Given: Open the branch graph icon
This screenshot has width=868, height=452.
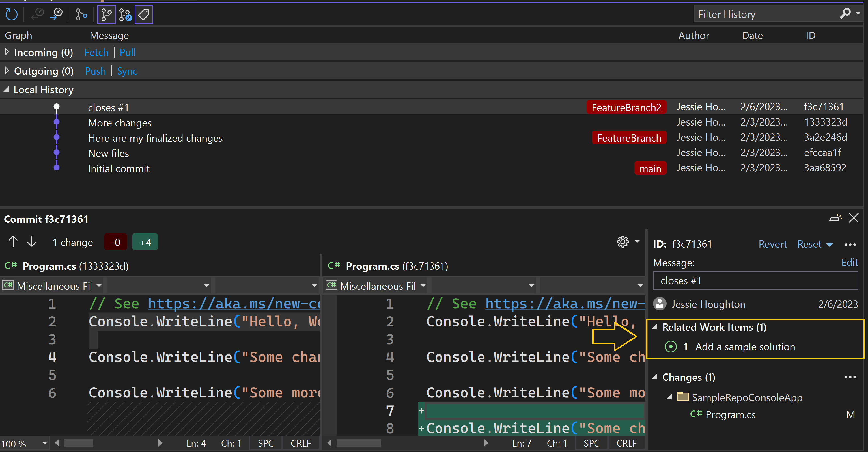Looking at the screenshot, I should [x=81, y=14].
